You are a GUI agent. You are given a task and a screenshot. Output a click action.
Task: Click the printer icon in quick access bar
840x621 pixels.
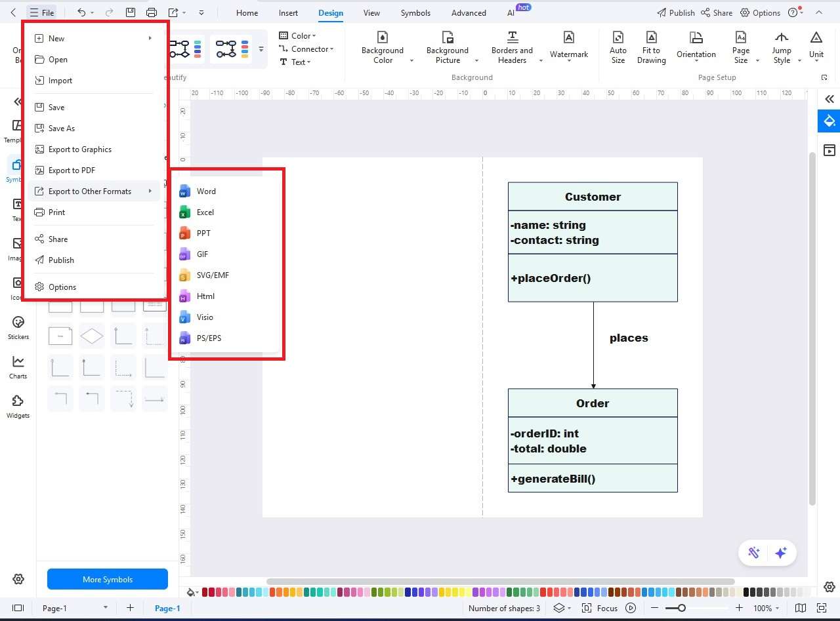(152, 12)
